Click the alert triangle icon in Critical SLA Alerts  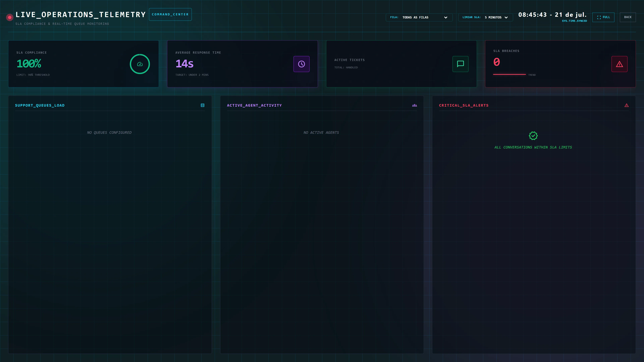627,105
